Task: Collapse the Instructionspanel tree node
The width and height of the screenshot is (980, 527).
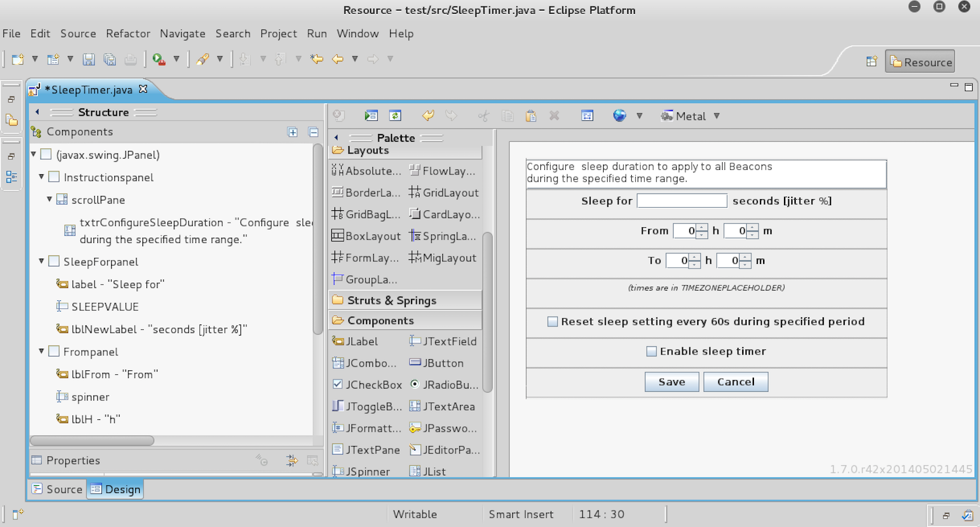Action: point(41,177)
